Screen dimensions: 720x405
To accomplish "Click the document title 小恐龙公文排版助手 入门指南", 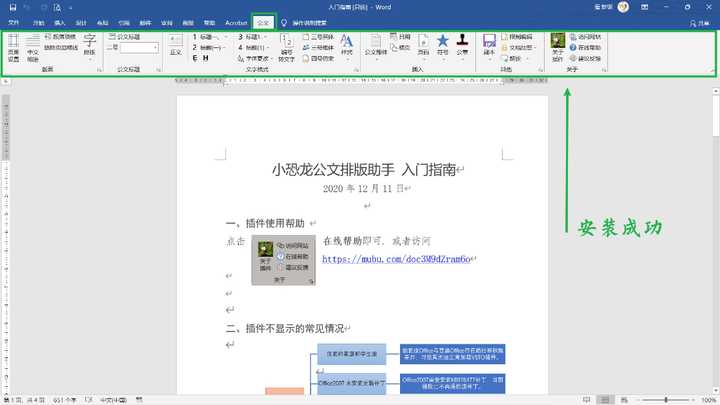I will coord(364,170).
